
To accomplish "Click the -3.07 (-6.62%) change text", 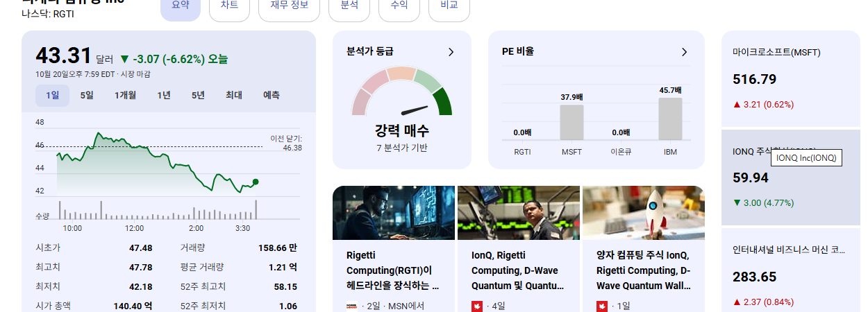I will (174, 60).
